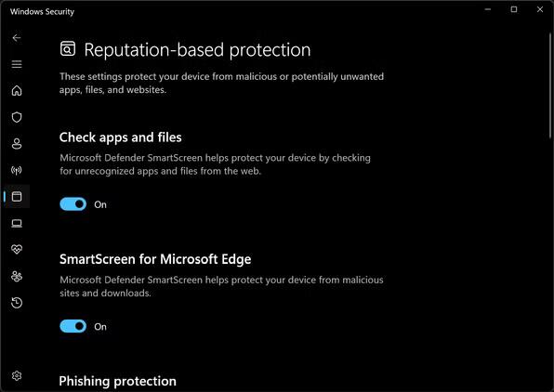Open Protection history clock icon

click(17, 303)
